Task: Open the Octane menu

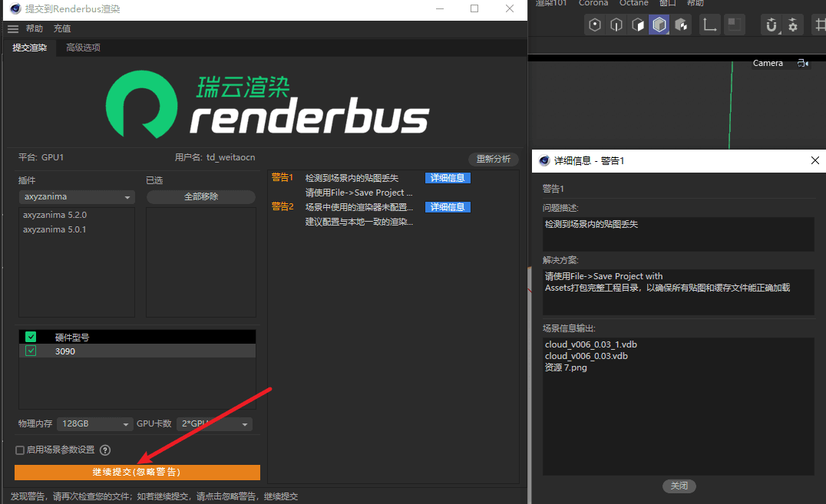Action: 633,4
